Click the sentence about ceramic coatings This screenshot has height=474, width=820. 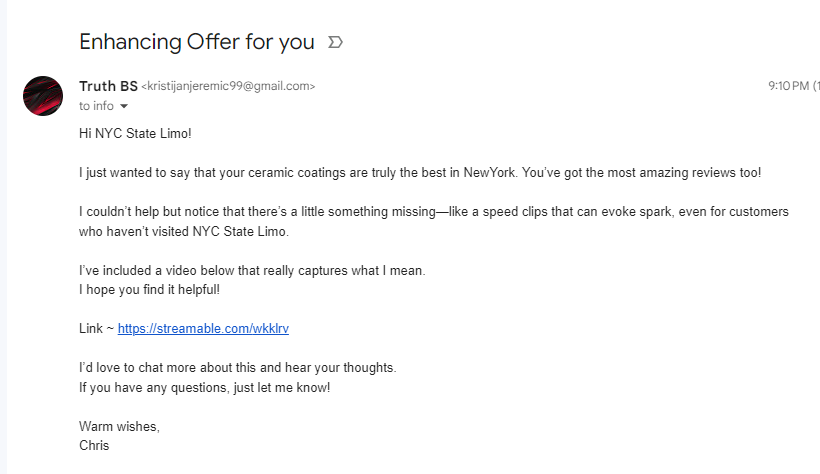[x=420, y=173]
